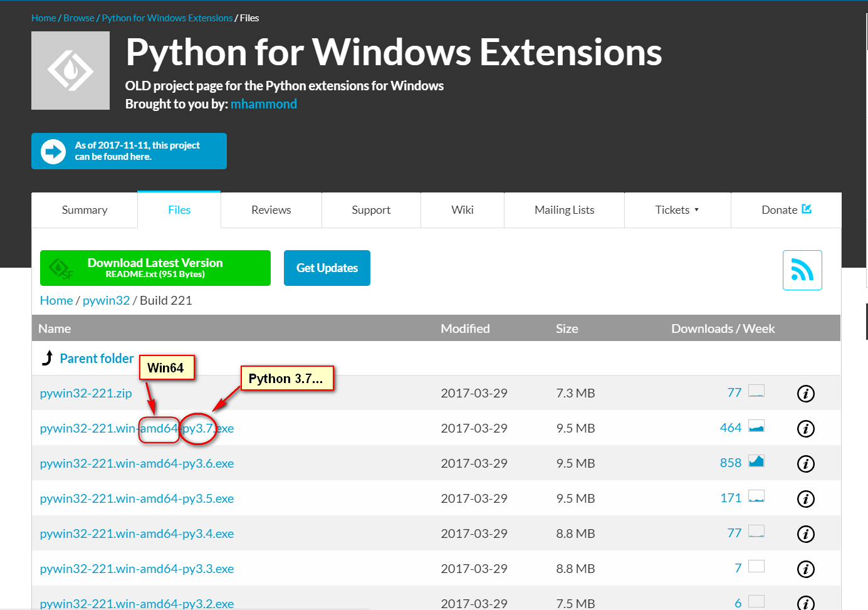Click the Python for Windows Extensions heading

[x=394, y=52]
